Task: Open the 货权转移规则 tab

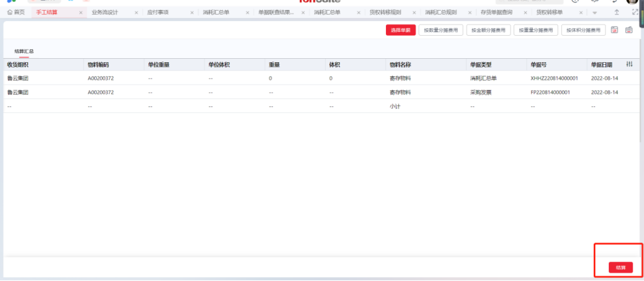Action: 385,13
